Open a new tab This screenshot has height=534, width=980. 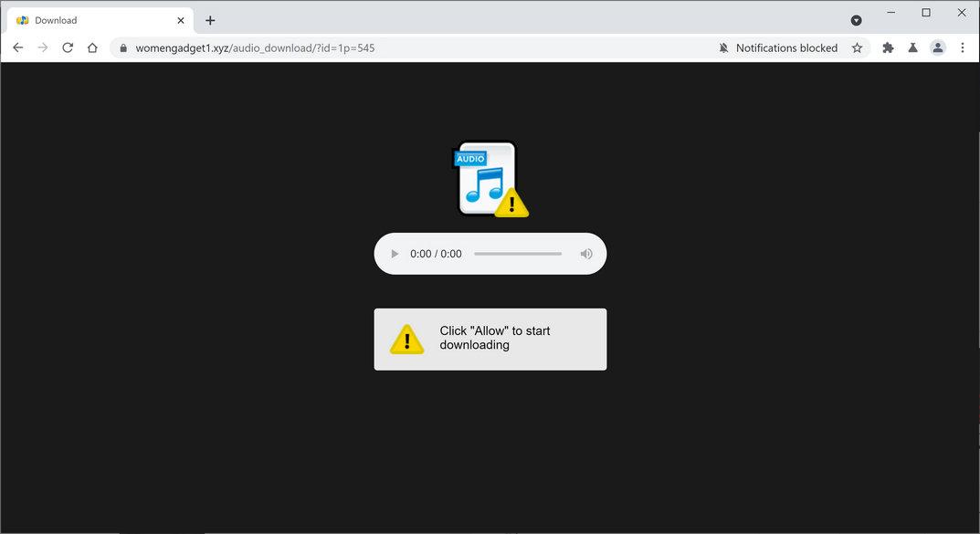210,21
